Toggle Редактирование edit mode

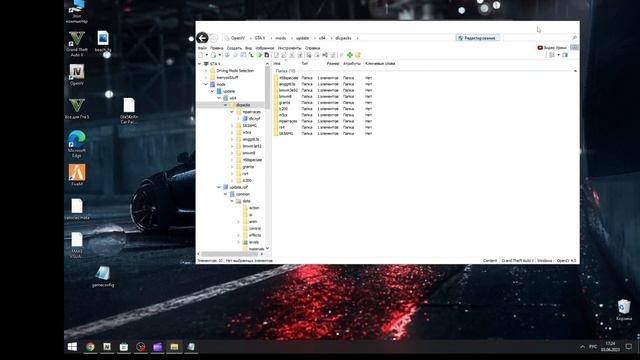point(478,38)
